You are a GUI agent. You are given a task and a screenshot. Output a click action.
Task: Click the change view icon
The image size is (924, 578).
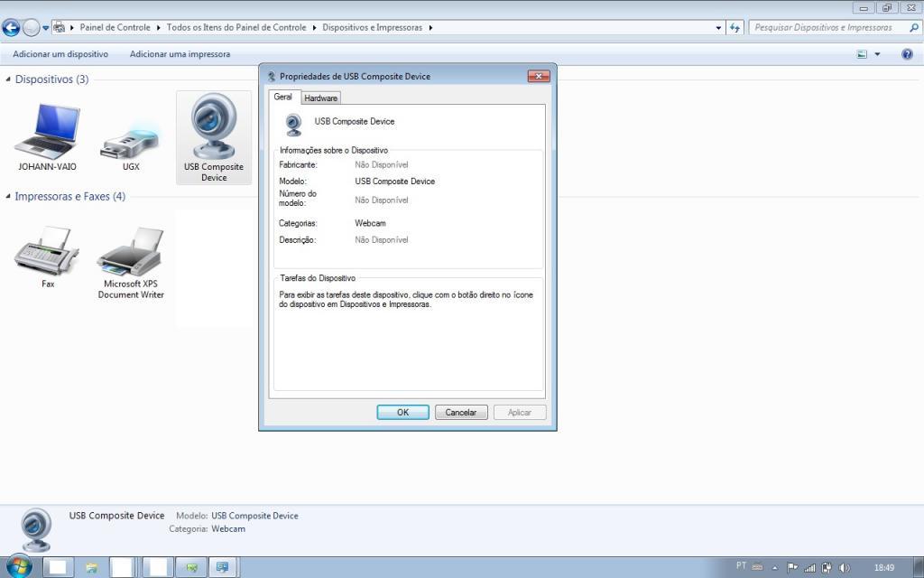click(862, 54)
